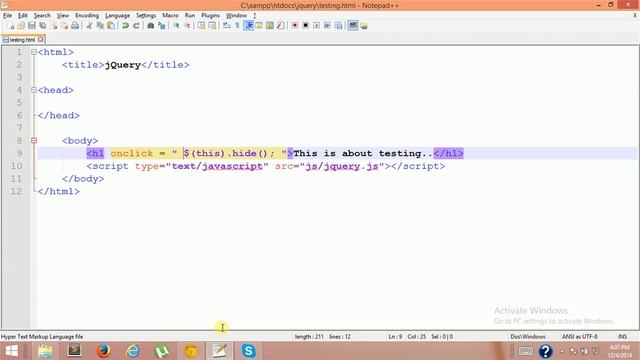Click the Zoom Out toolbar icon

[x=187, y=26]
